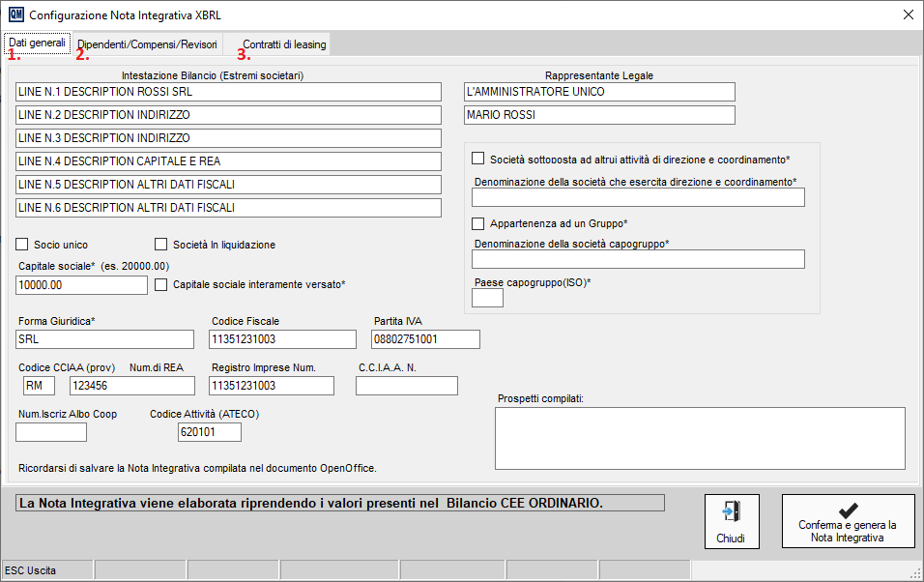Enable the Socio unico checkbox
924x582 pixels.
[x=23, y=245]
